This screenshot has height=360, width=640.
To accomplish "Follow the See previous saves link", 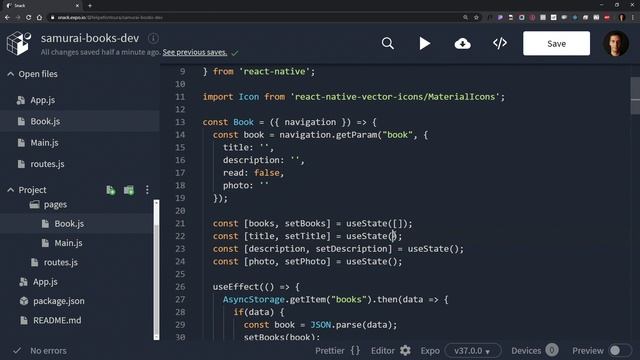I will (x=195, y=52).
